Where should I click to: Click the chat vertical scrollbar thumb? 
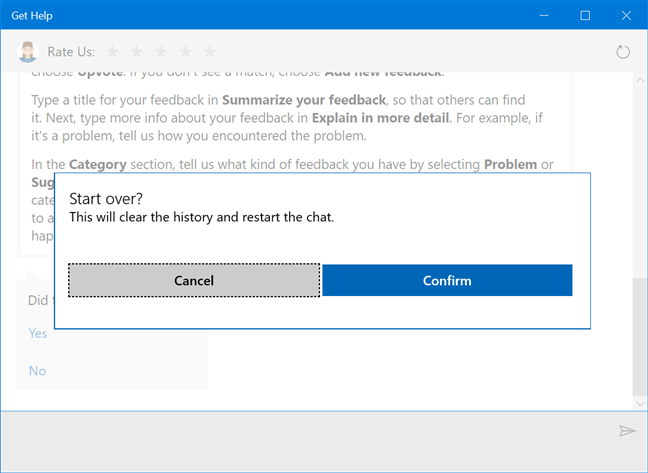(x=640, y=330)
